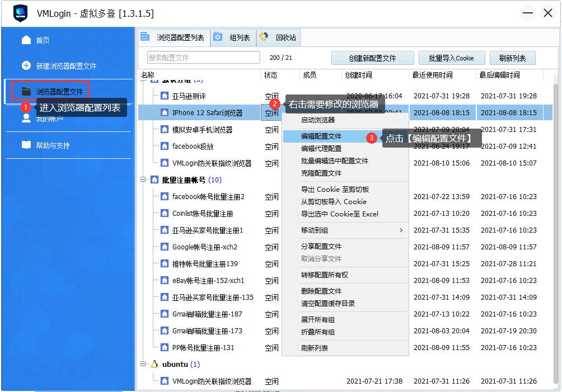This screenshot has height=392, width=562.
Task: Click the icon beside 模拟安卓手机浏览器
Action: point(165,130)
